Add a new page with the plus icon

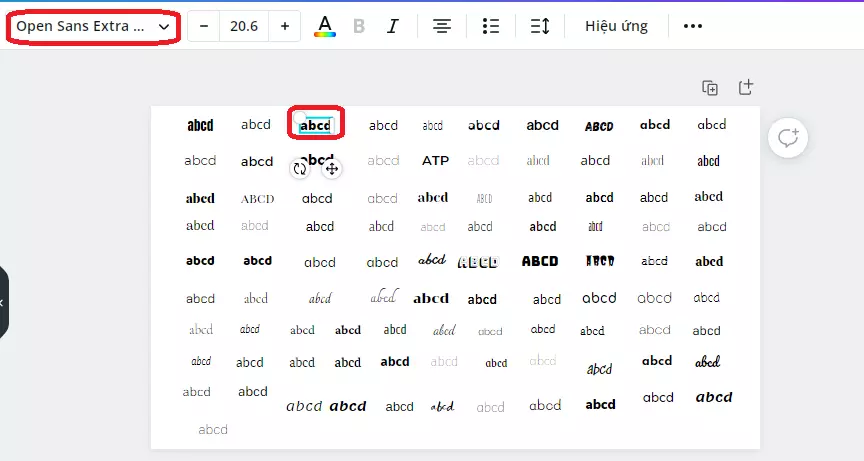745,88
